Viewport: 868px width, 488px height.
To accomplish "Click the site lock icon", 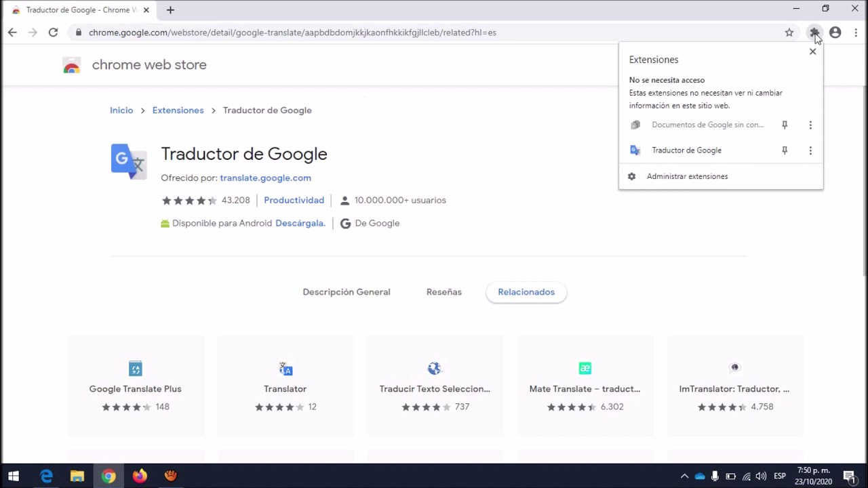I will [79, 33].
